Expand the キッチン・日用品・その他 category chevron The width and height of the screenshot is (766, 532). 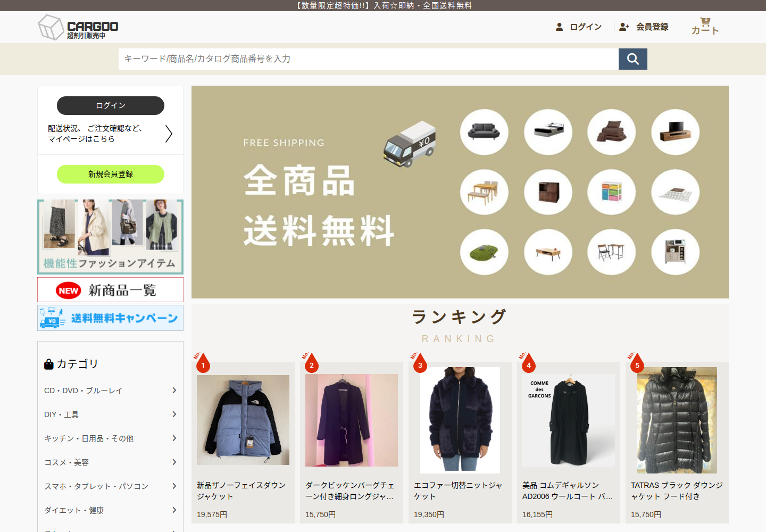point(174,438)
